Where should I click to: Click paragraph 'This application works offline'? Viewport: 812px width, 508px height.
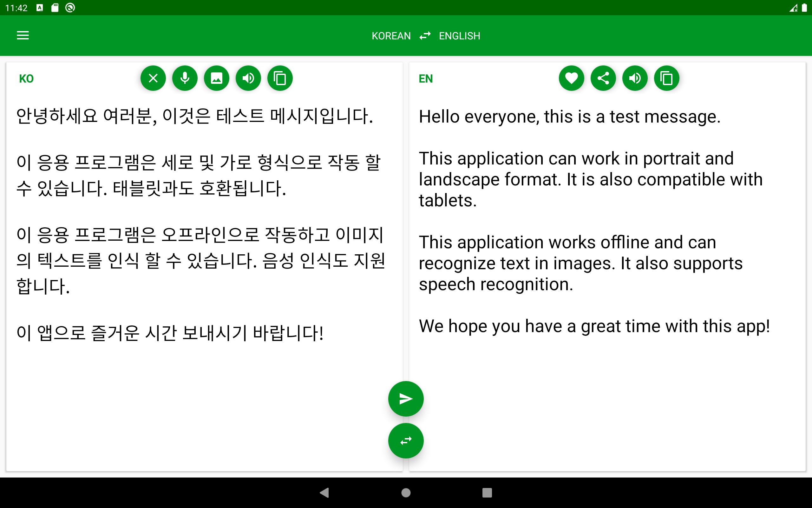580,263
